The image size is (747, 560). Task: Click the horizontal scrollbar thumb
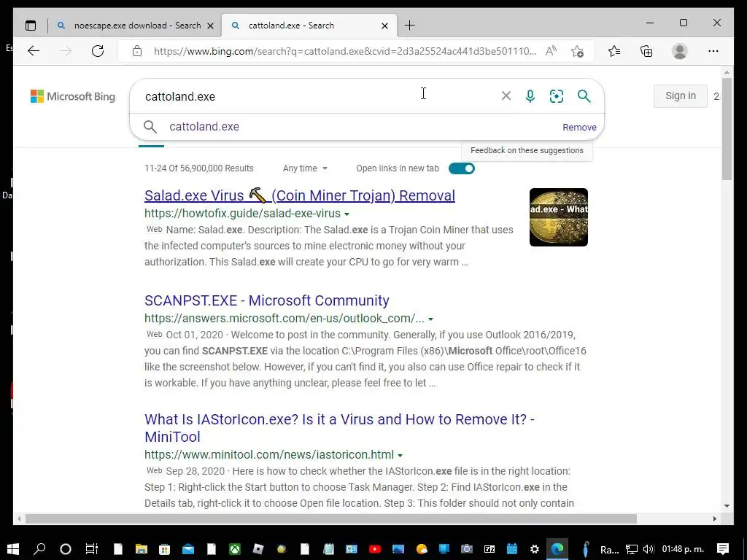(x=331, y=518)
